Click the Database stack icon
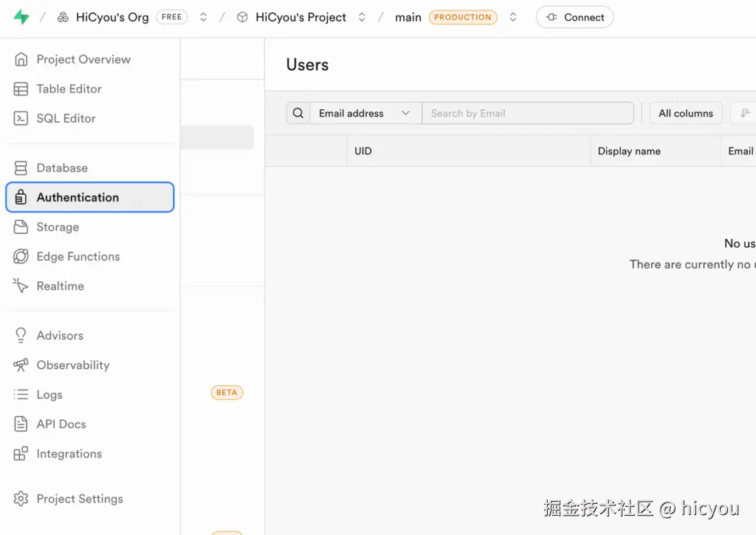The width and height of the screenshot is (756, 535). [x=21, y=168]
